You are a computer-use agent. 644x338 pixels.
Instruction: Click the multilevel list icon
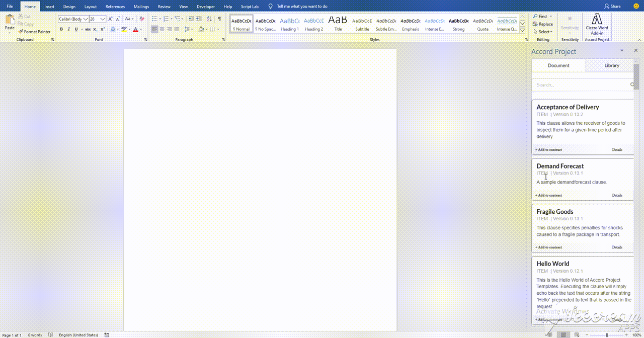tap(177, 19)
